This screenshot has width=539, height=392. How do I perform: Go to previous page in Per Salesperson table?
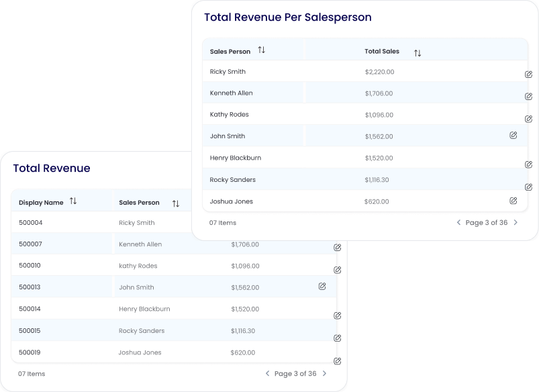pos(458,222)
